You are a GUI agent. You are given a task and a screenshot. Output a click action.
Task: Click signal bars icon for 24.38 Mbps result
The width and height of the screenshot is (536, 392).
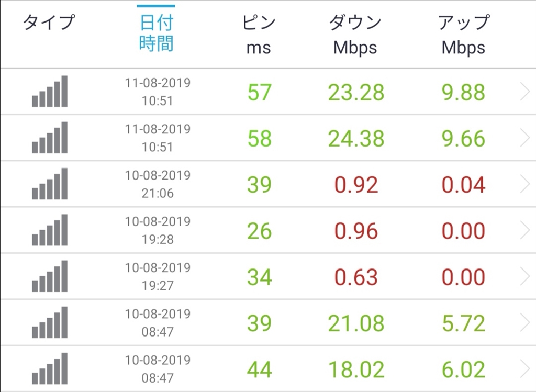(x=50, y=138)
